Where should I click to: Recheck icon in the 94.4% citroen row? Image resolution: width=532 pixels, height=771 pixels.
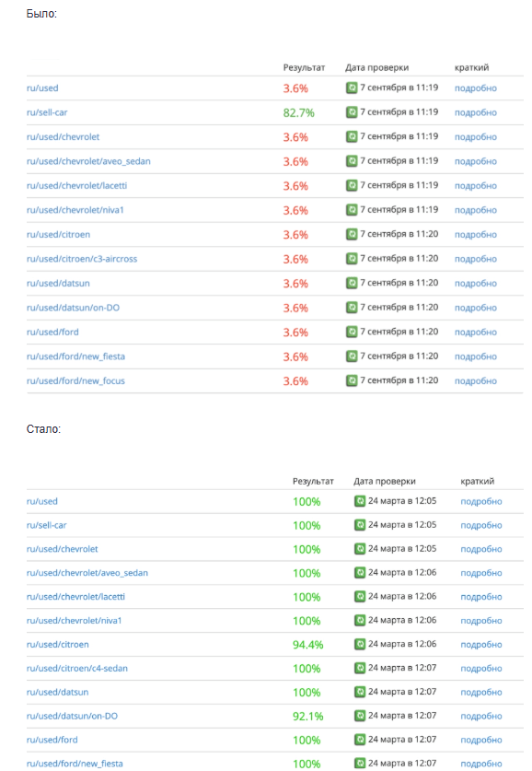coord(360,644)
